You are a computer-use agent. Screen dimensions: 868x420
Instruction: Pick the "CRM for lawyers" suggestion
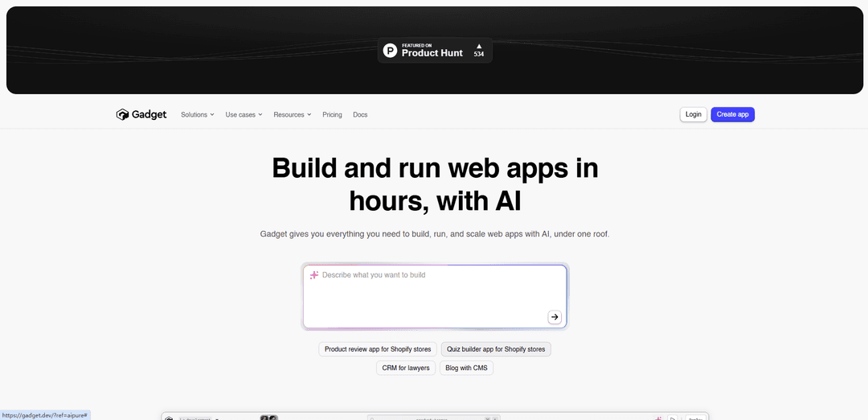[406, 368]
